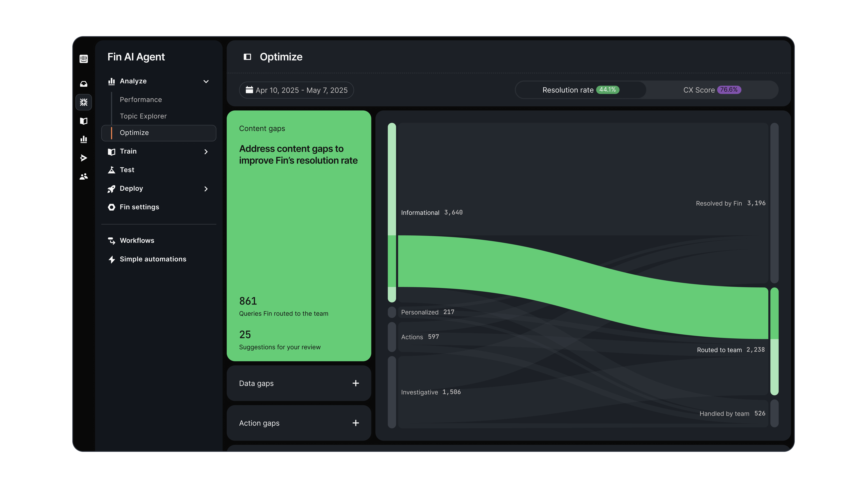Open the Intercom home icon

(x=84, y=59)
